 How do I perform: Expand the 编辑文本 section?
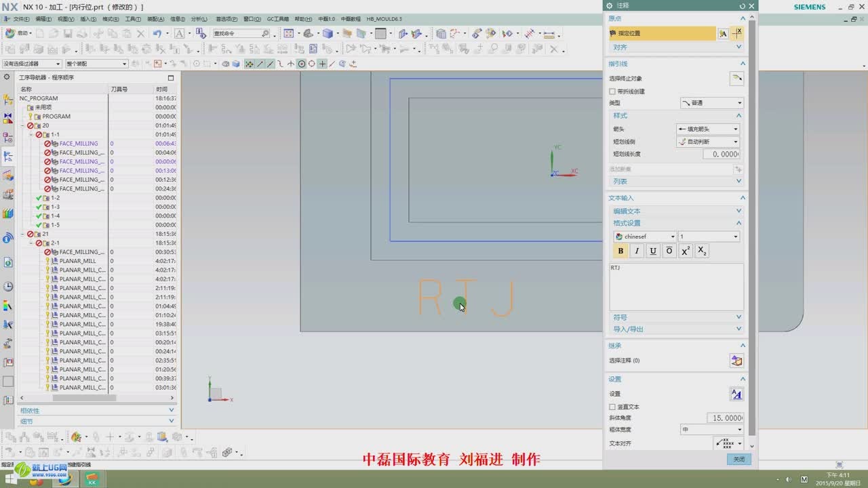coord(676,211)
